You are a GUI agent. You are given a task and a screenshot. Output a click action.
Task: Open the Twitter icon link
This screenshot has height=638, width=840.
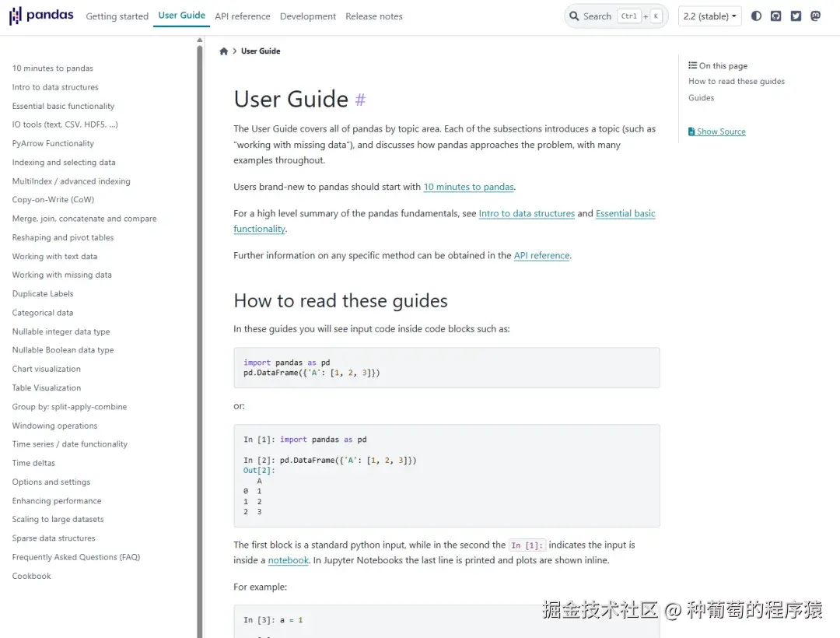click(796, 16)
